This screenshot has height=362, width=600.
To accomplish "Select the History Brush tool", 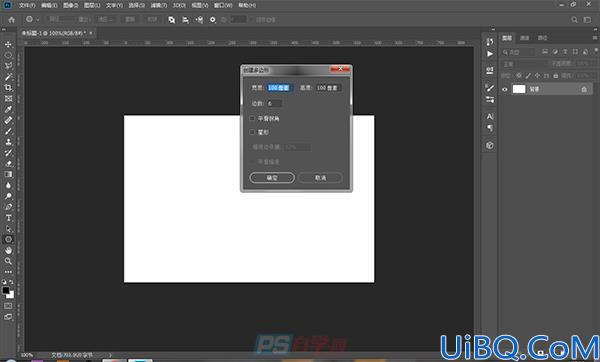I will [x=8, y=153].
